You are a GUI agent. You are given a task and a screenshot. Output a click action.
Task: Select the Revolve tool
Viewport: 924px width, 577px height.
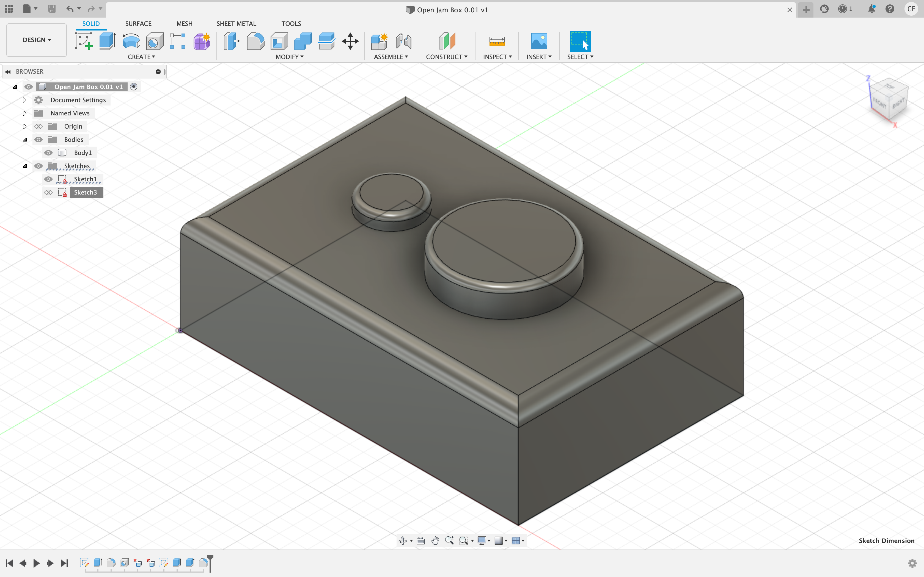point(131,41)
